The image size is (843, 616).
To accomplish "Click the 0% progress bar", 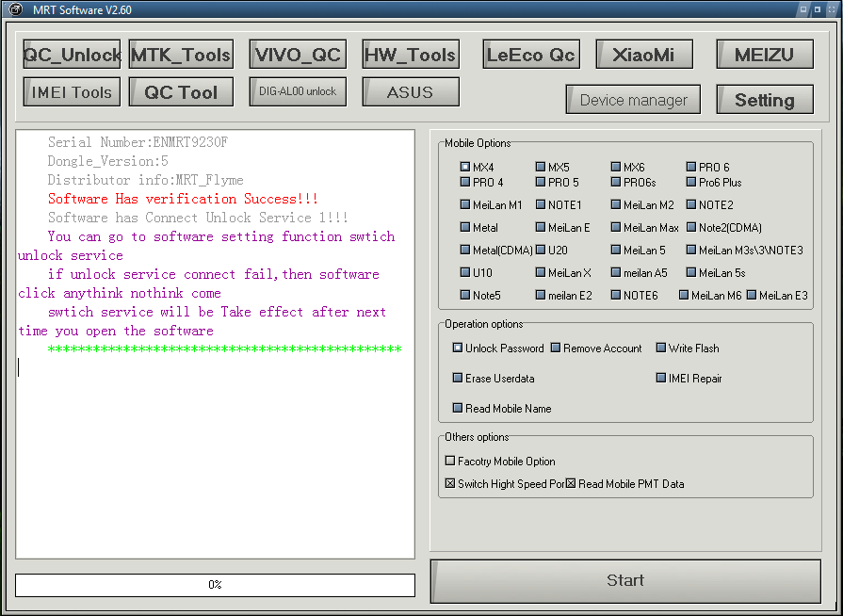I will coord(215,585).
